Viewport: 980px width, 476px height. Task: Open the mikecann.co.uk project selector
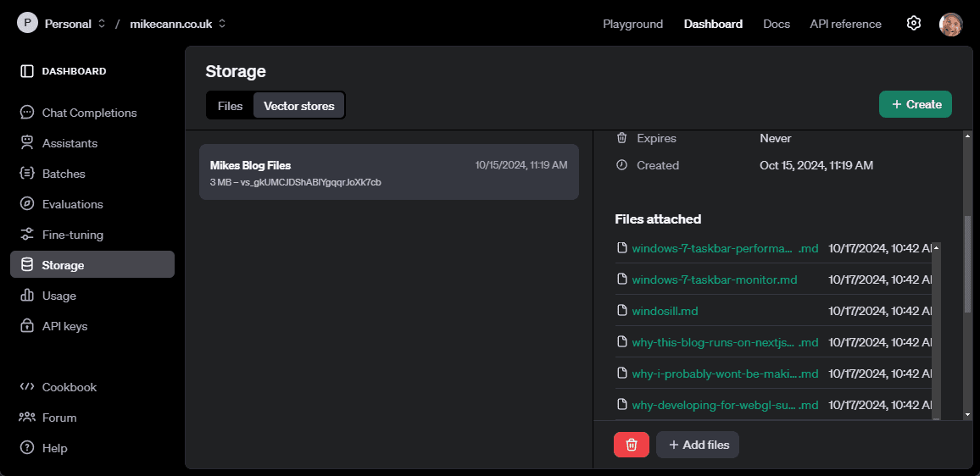(x=177, y=24)
